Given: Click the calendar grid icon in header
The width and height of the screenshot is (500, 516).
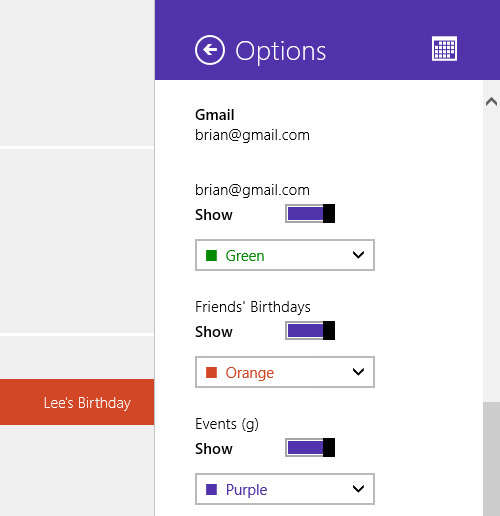Looking at the screenshot, I should [444, 48].
